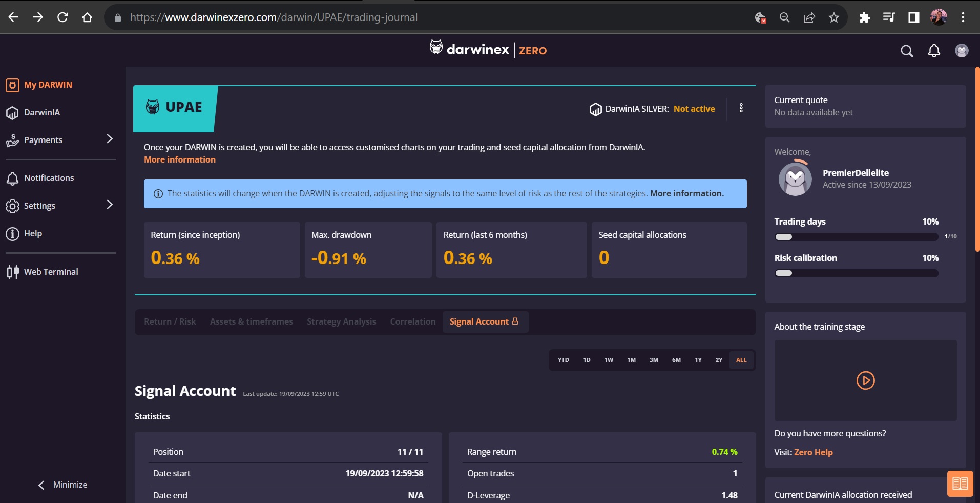Go to DarwinIA in the sidebar
Image resolution: width=980 pixels, height=503 pixels.
pyautogui.click(x=41, y=112)
